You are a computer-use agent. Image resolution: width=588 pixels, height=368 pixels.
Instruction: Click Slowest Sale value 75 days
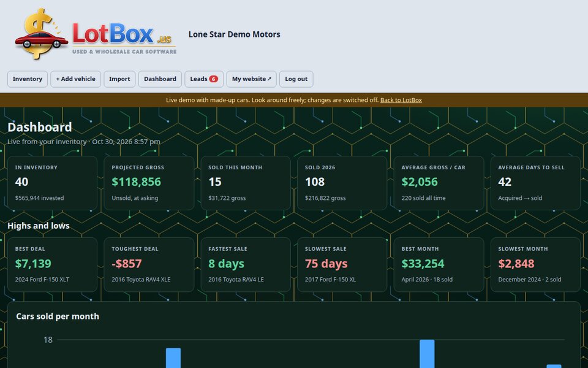coord(326,264)
